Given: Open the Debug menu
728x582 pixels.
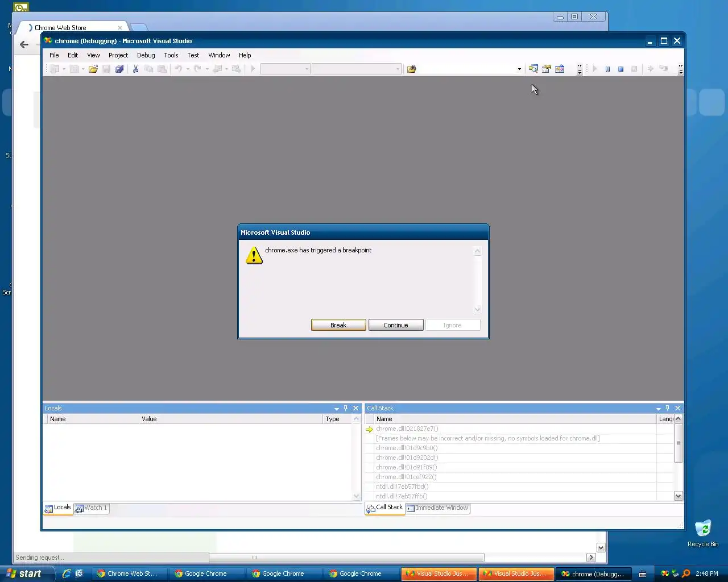Looking at the screenshot, I should (x=146, y=55).
